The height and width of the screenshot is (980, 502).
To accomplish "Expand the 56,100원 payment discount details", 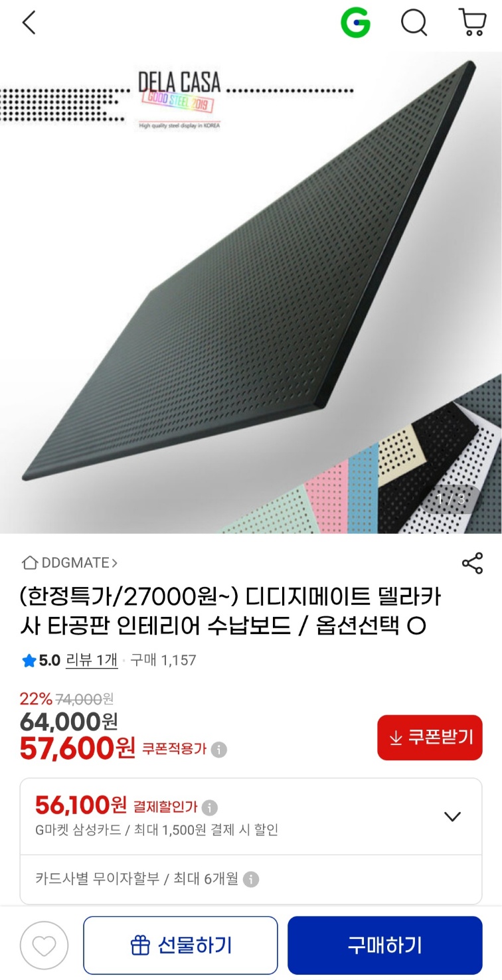I will click(x=452, y=817).
